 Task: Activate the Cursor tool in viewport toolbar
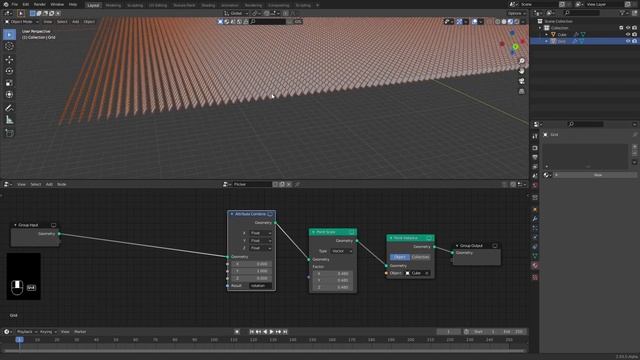click(9, 46)
